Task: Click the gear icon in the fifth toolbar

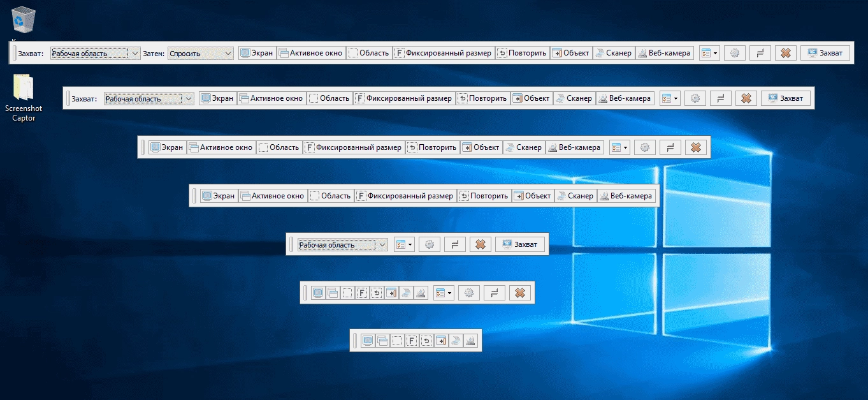Action: (430, 244)
